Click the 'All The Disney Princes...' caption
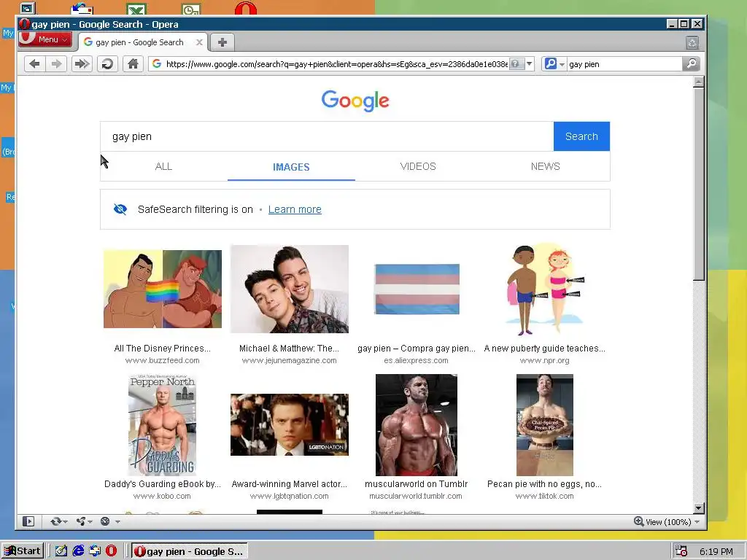 163,349
